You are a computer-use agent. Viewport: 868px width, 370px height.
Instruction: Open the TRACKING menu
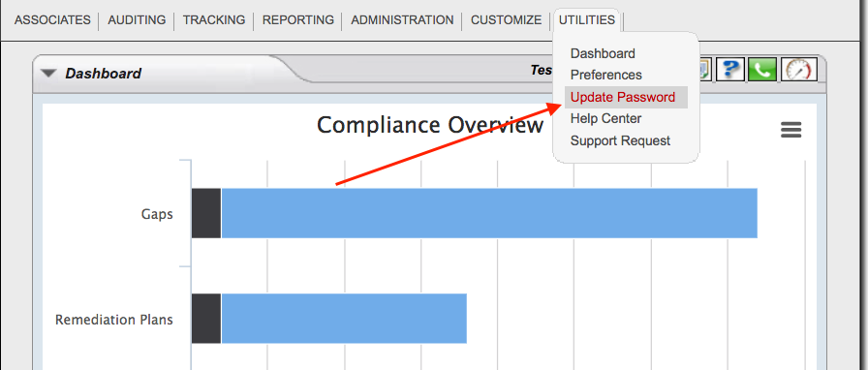[214, 20]
